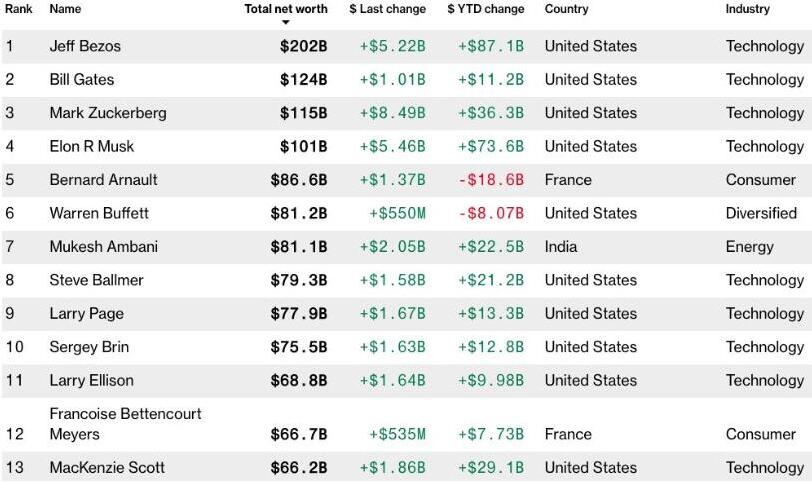Sort table by Name column header
This screenshot has height=482, width=812.
pyautogui.click(x=65, y=9)
